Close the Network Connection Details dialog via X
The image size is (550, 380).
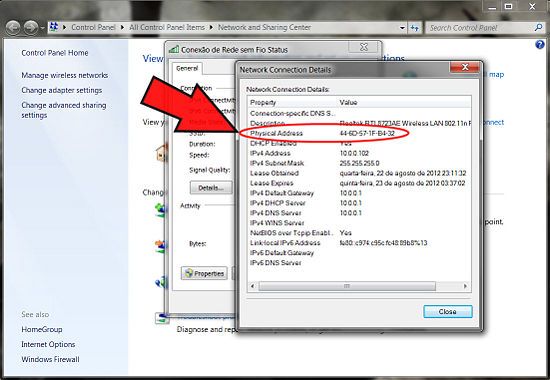[465, 67]
